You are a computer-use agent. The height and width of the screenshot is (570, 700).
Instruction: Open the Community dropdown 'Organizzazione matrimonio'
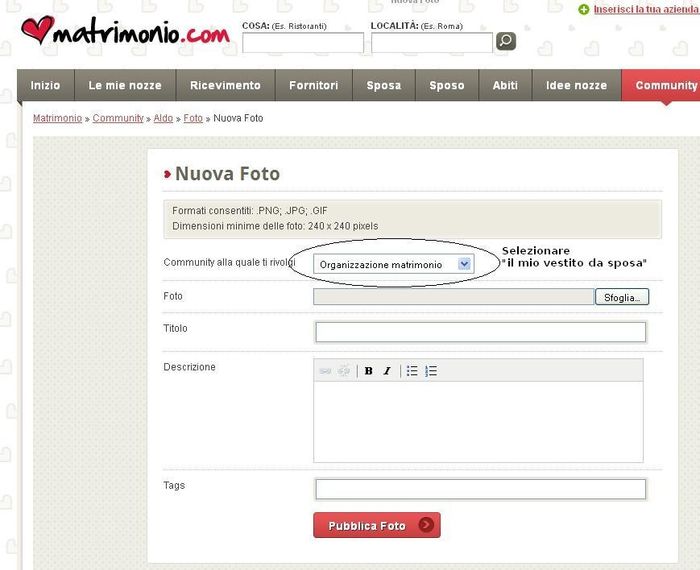(394, 264)
